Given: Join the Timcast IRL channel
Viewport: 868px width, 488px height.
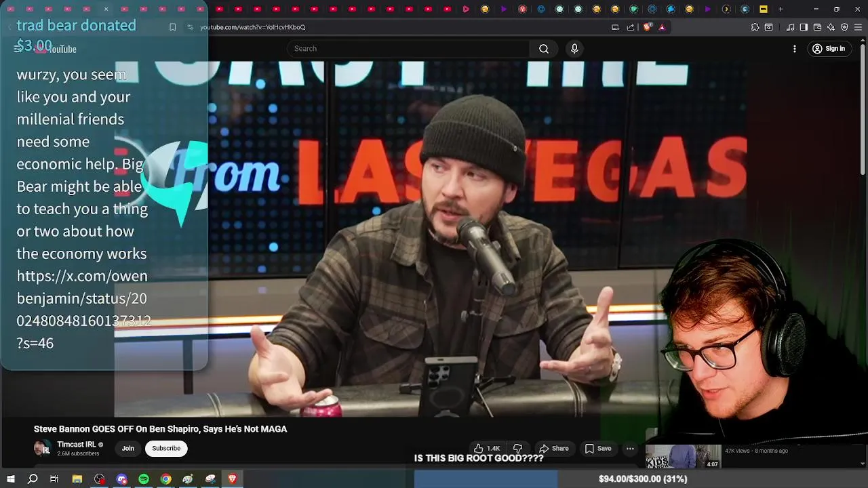Looking at the screenshot, I should pyautogui.click(x=127, y=448).
